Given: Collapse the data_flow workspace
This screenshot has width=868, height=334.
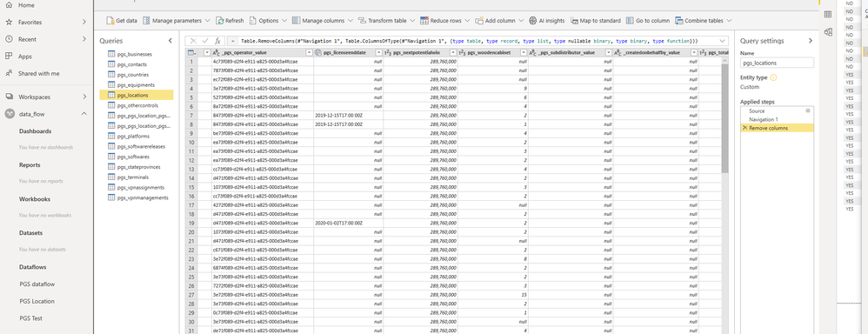Looking at the screenshot, I should (84, 114).
